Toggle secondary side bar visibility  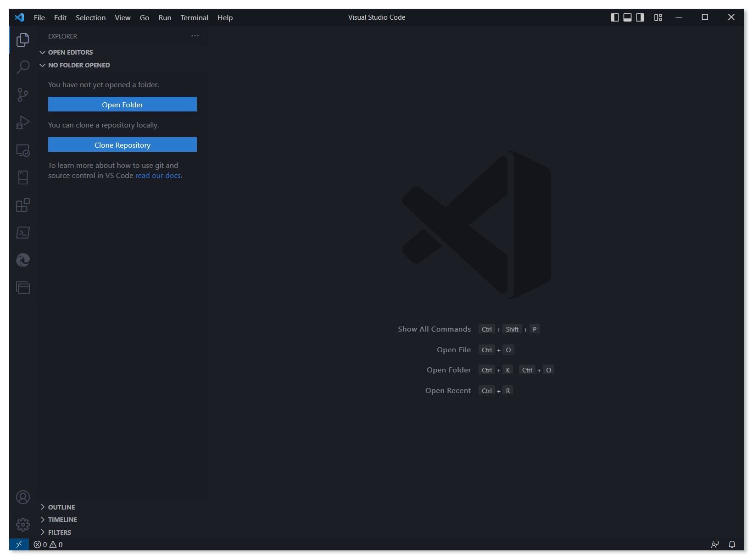coord(640,17)
